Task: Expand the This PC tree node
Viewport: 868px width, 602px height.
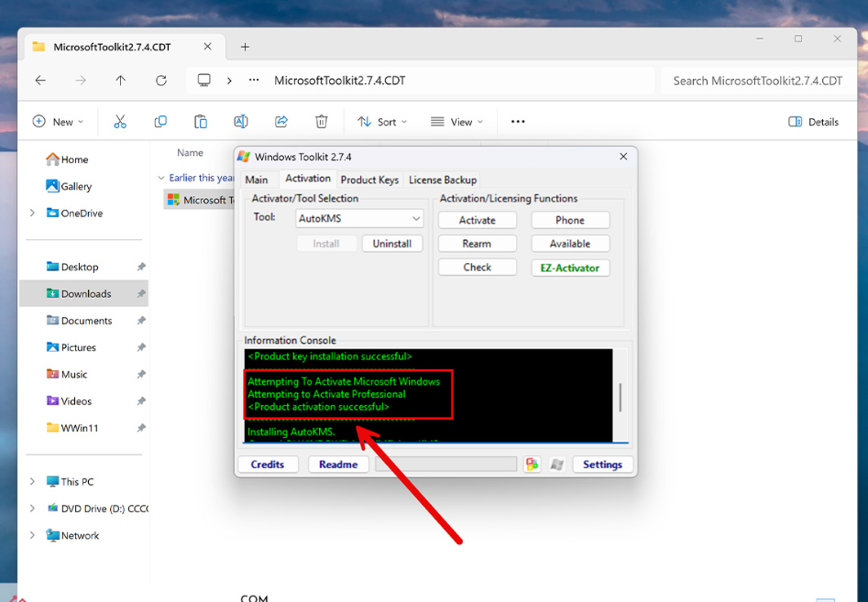Action: click(33, 482)
